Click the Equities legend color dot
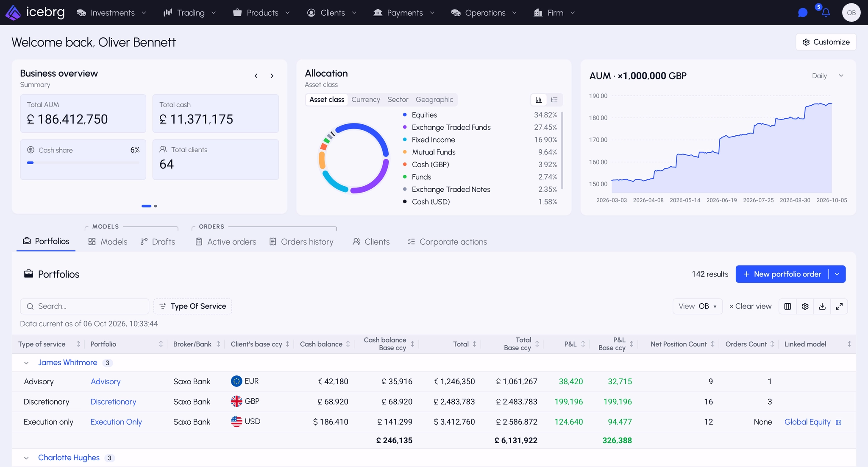The height and width of the screenshot is (467, 868). (x=405, y=115)
